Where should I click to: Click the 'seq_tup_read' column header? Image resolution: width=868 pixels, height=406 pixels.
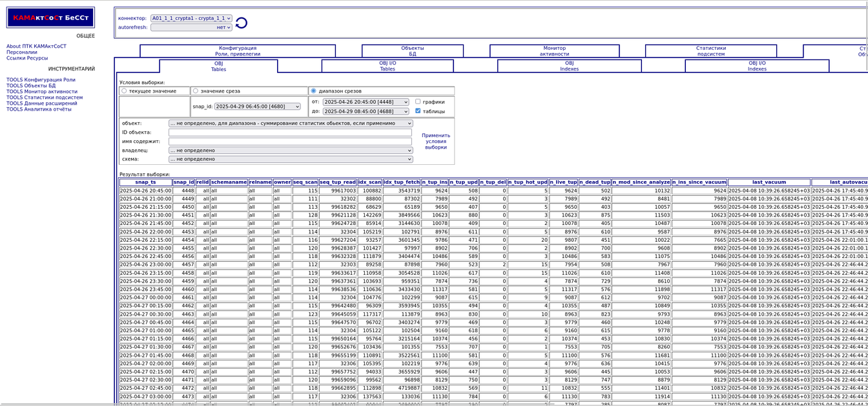point(338,182)
